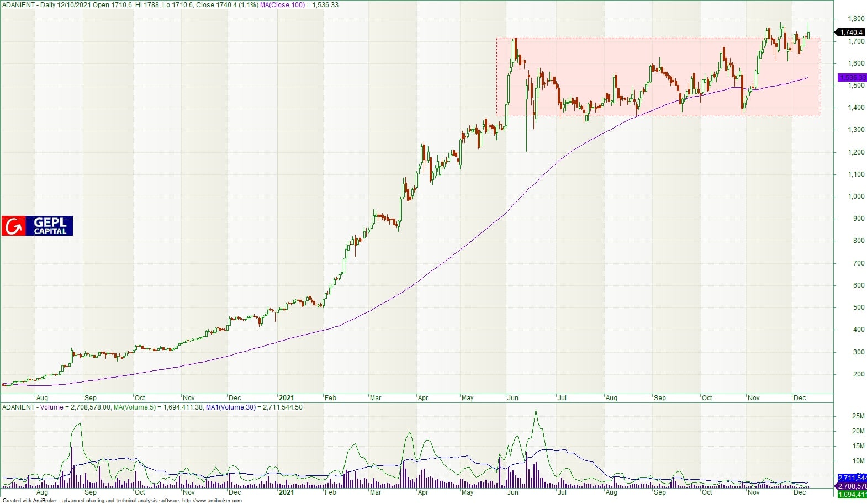The height and width of the screenshot is (504, 867).
Task: Click the blue 2,711,544 volume average tag
Action: (852, 478)
